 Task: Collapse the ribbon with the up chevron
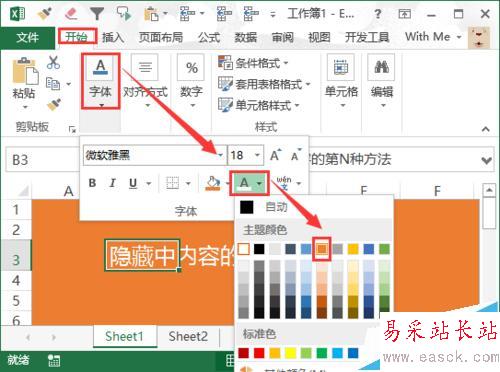click(x=486, y=129)
